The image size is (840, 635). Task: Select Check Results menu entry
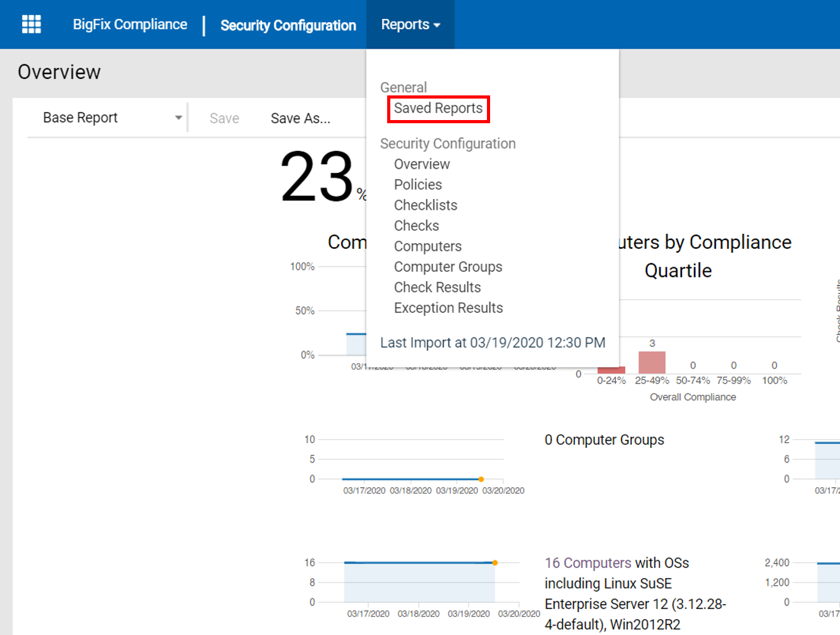coord(437,287)
